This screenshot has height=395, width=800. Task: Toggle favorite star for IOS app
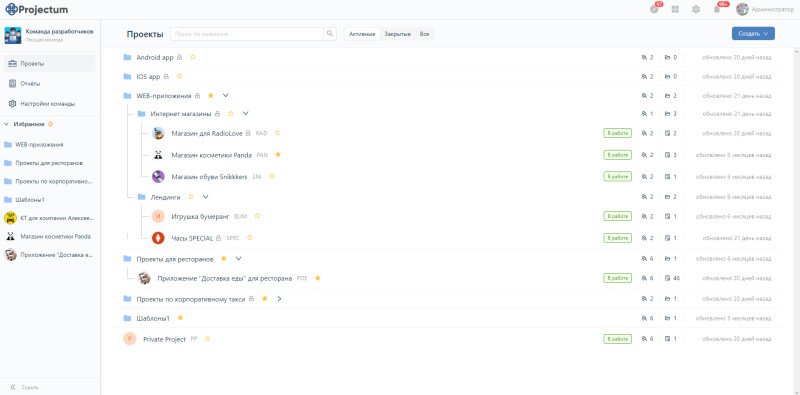pyautogui.click(x=180, y=76)
